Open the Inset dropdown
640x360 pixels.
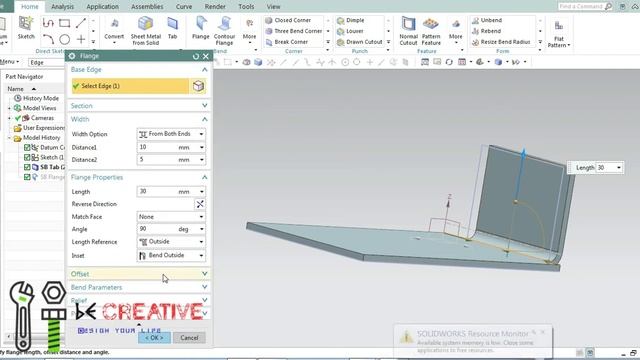pos(171,256)
